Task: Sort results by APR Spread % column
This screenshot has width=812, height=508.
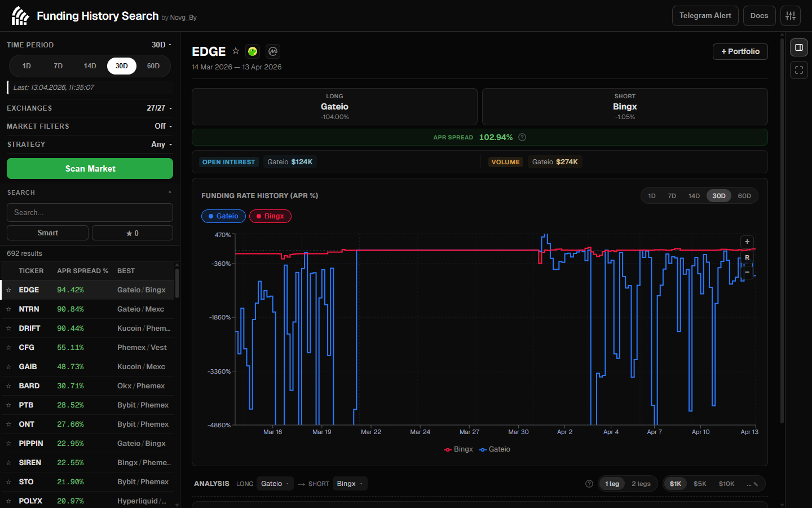Action: tap(82, 271)
